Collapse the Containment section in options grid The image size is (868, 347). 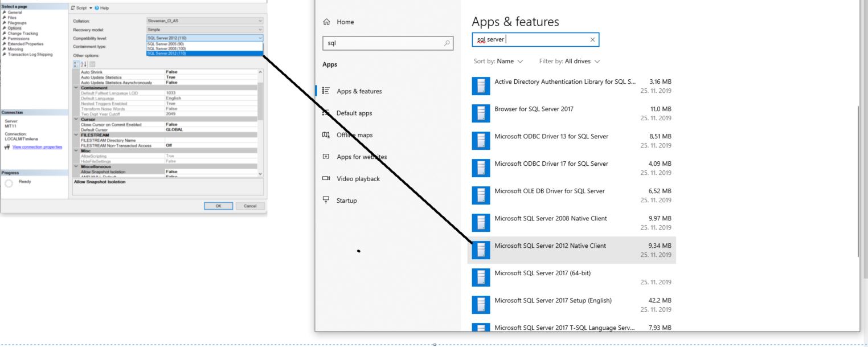[76, 88]
